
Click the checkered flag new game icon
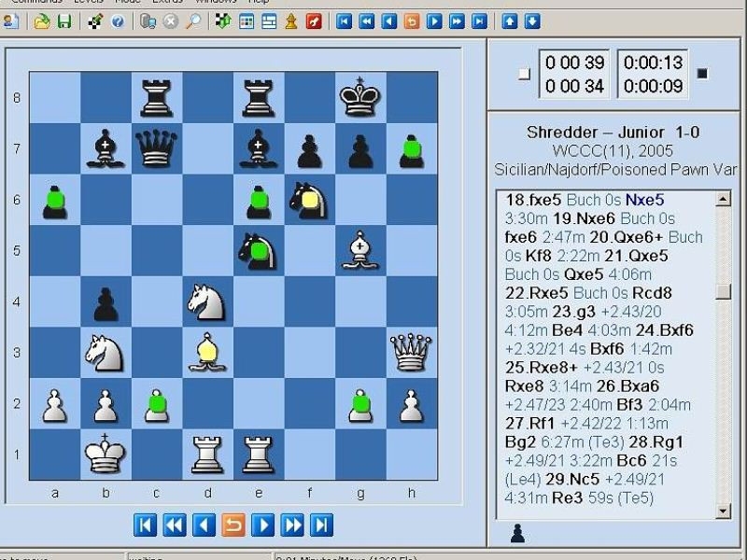[95, 21]
